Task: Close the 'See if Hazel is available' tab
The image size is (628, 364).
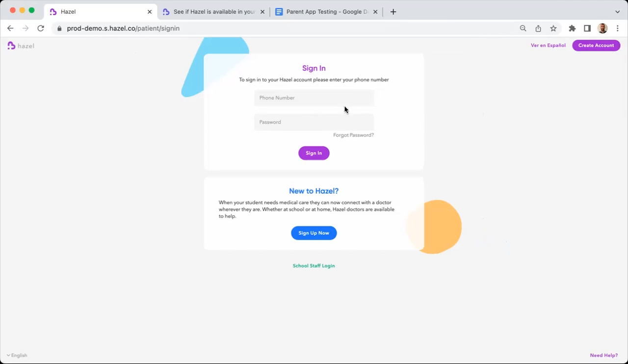Action: click(x=262, y=12)
